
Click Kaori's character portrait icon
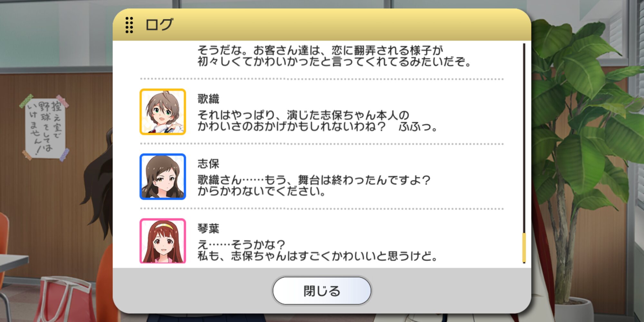[x=163, y=112]
